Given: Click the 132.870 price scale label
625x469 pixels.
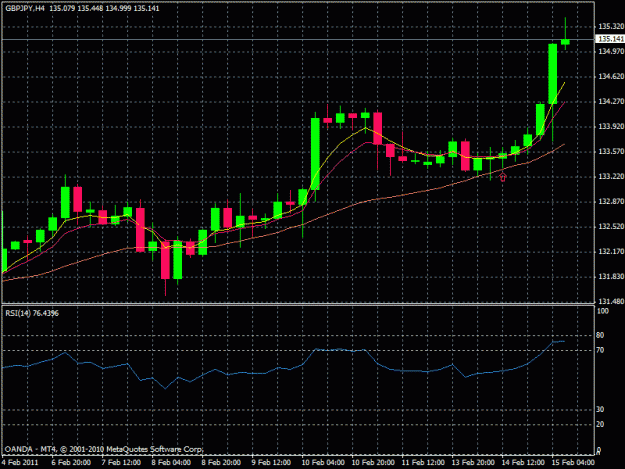Looking at the screenshot, I should [611, 202].
